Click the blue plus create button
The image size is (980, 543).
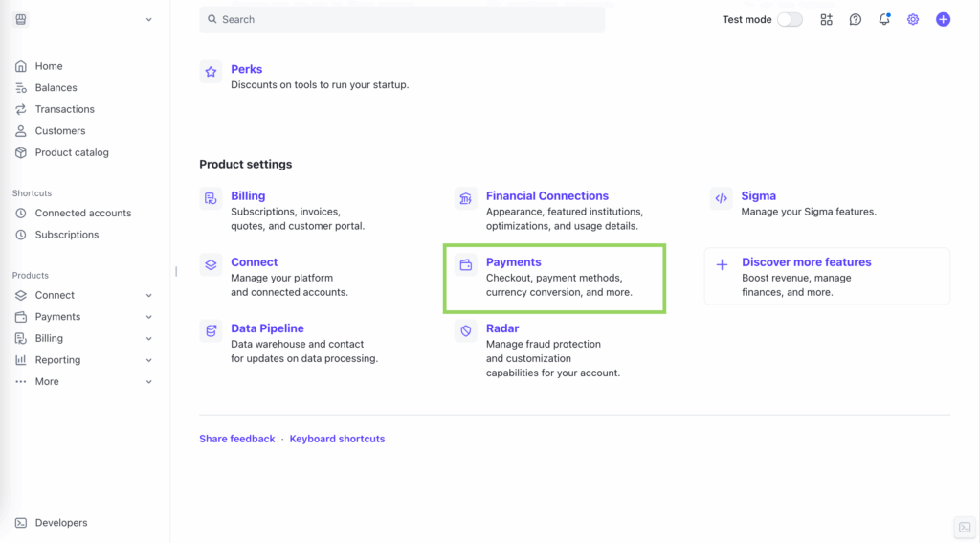tap(943, 19)
